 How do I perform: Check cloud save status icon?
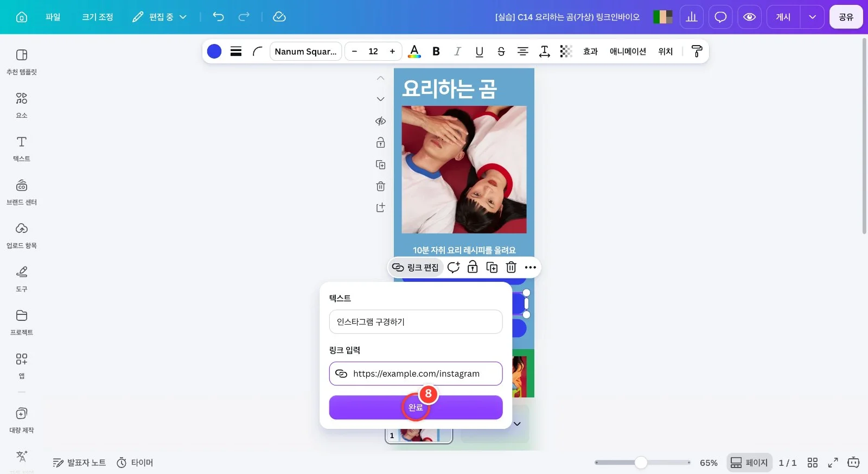279,17
